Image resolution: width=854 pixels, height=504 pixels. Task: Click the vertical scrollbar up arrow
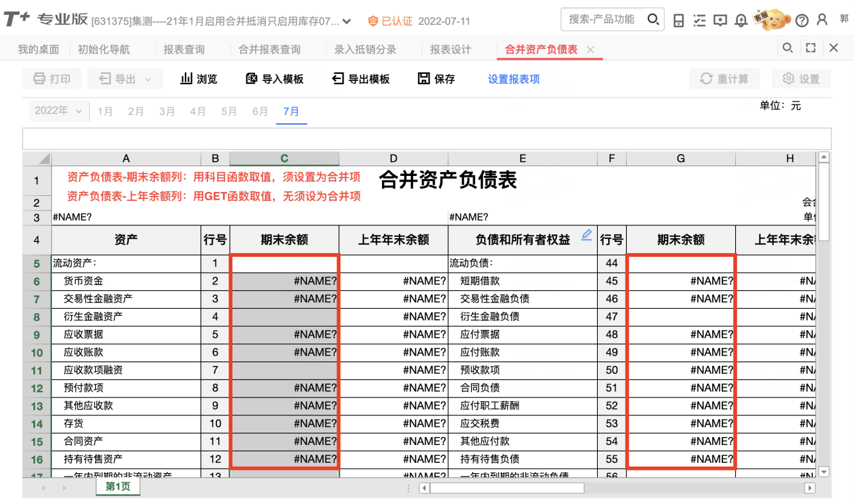coord(824,157)
